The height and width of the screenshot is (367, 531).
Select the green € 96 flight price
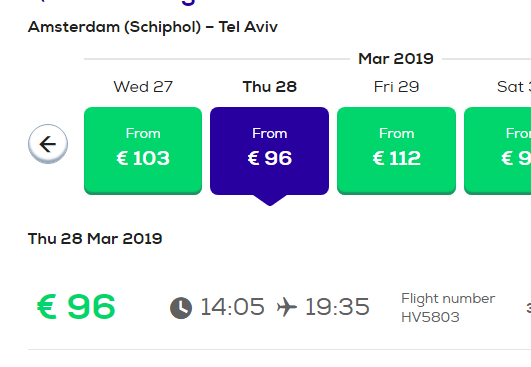click(x=77, y=307)
